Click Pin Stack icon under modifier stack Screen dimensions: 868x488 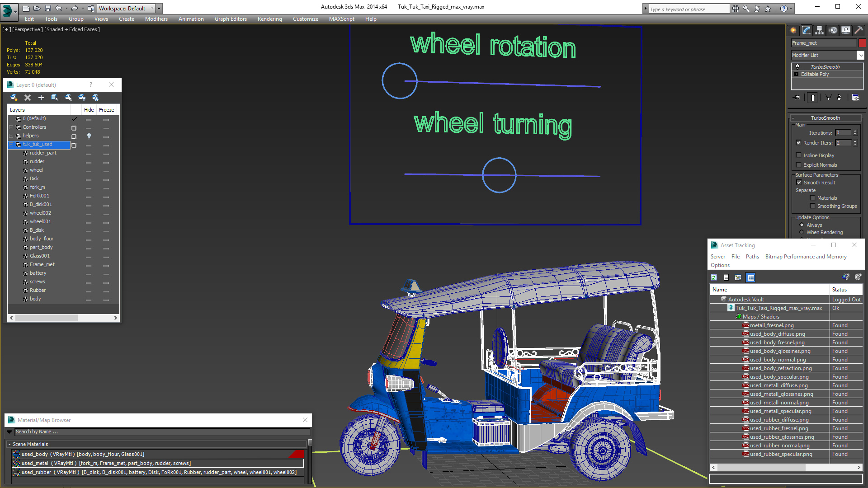pyautogui.click(x=797, y=97)
